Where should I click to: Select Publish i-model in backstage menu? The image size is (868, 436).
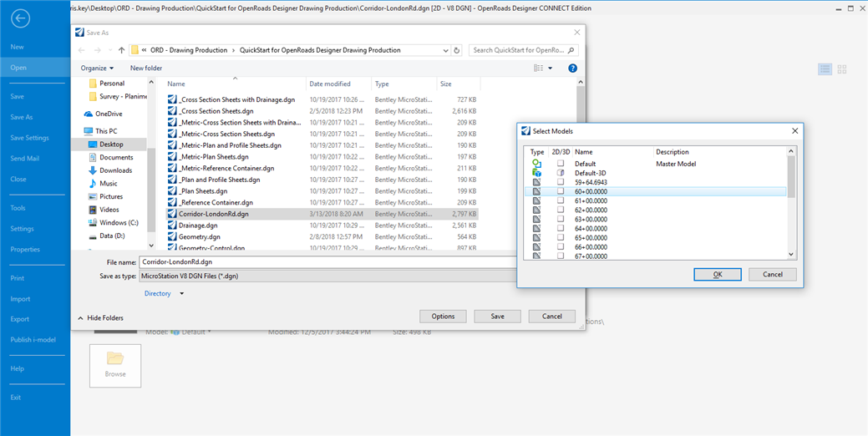[35, 340]
